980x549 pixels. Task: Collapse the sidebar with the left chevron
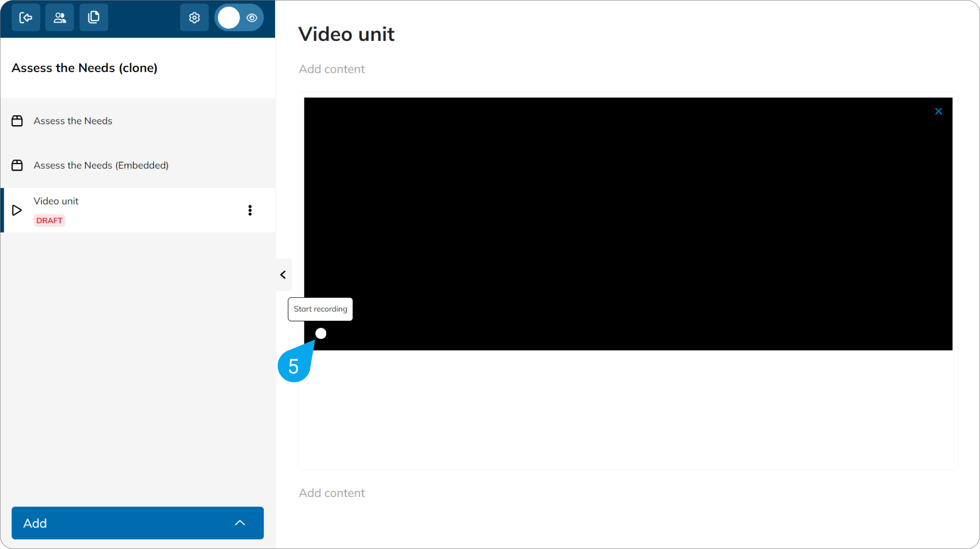point(283,275)
